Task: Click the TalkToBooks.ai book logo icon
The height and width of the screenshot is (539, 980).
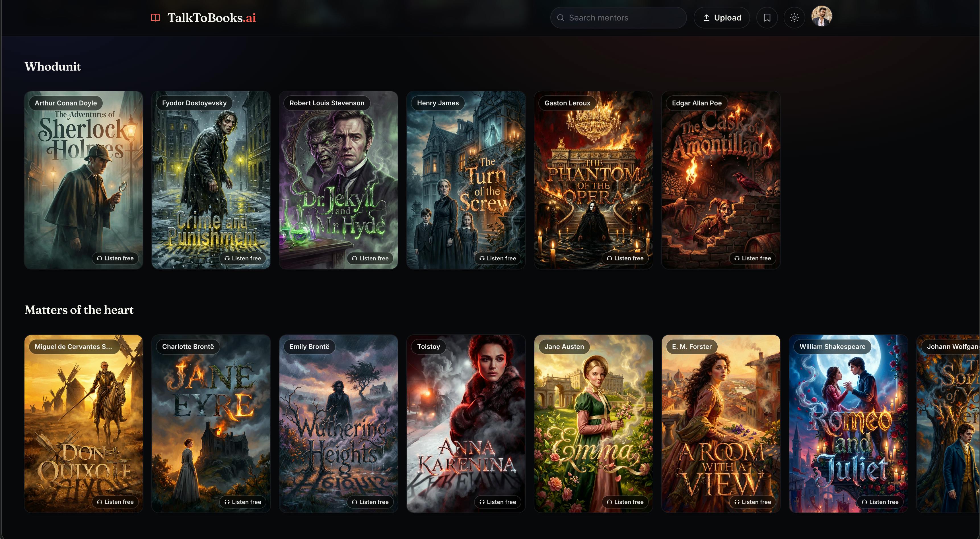Action: 155,18
